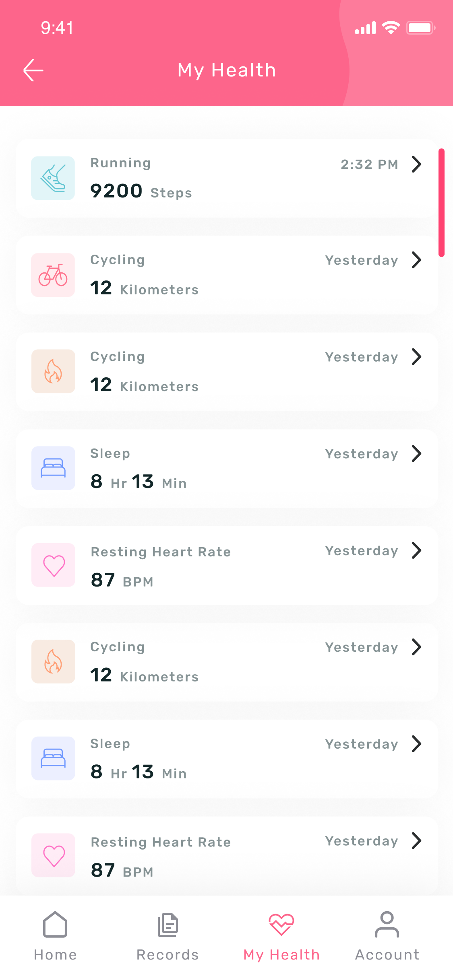Expand the first Cycling entry chevron

click(x=417, y=260)
